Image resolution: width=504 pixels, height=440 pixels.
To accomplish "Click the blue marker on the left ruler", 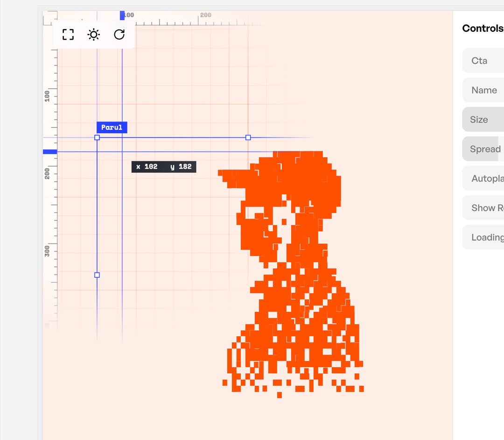I will tap(50, 152).
